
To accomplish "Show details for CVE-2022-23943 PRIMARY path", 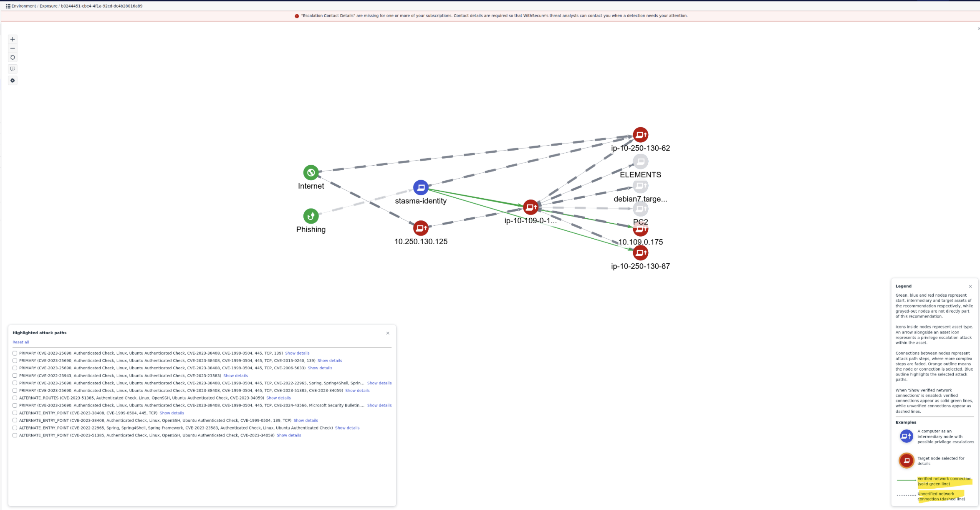I will click(235, 376).
